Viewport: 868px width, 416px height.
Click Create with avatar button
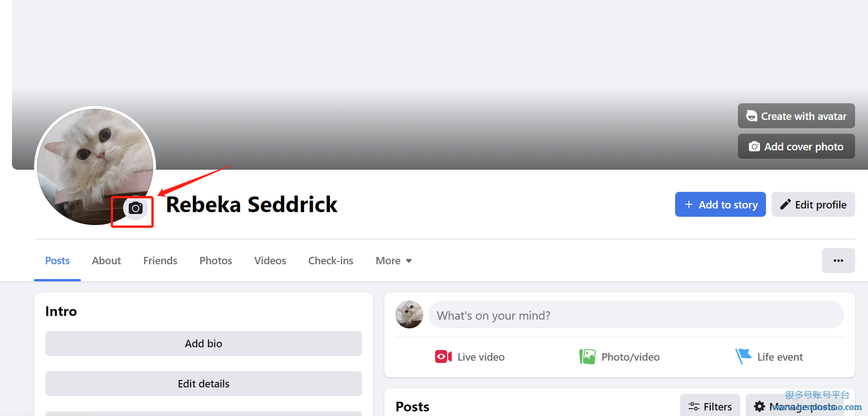796,116
